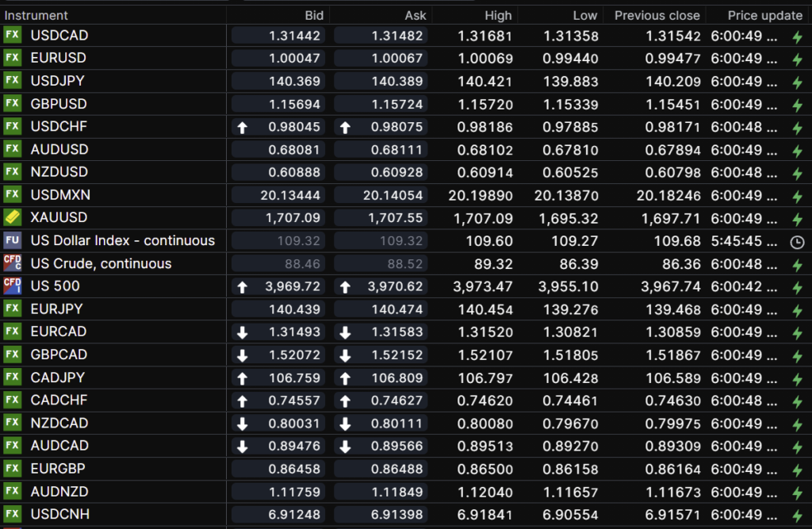812x529 pixels.
Task: Select the EURJPY instrument name
Action: click(x=57, y=309)
